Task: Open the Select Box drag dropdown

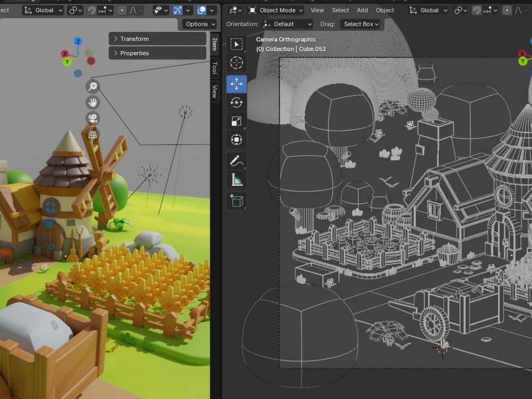Action: click(361, 24)
